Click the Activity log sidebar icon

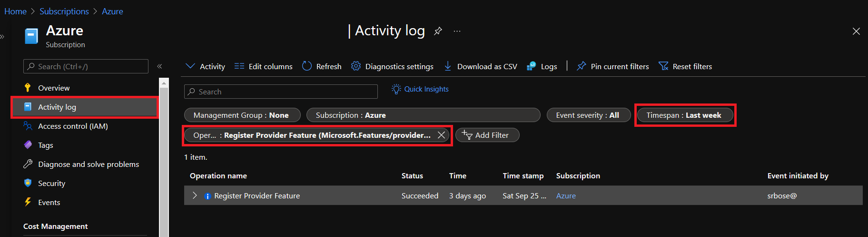click(x=28, y=107)
